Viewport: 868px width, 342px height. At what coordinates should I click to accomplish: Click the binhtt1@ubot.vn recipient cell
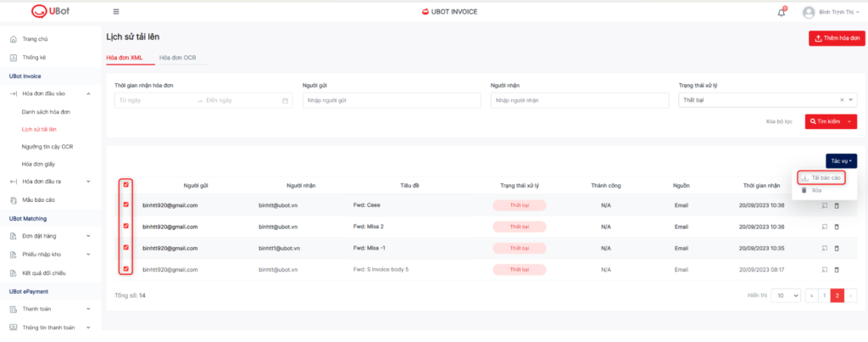[x=279, y=249]
